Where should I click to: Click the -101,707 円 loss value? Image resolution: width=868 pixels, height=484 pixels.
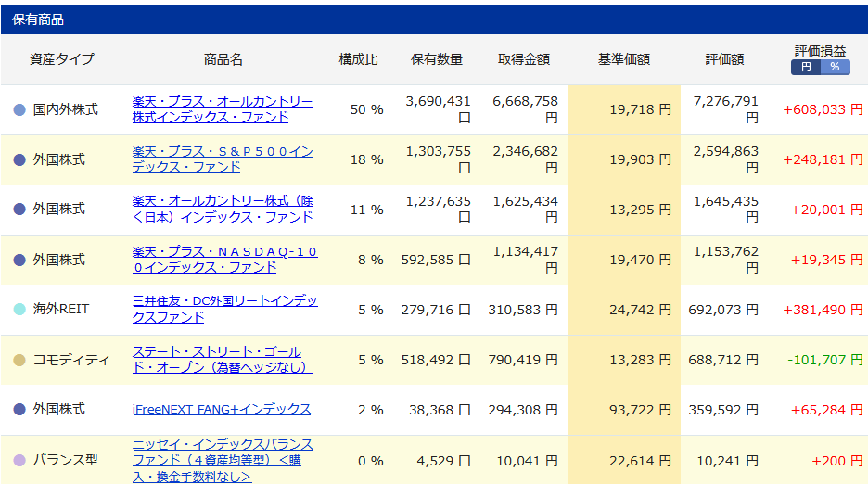pyautogui.click(x=824, y=360)
